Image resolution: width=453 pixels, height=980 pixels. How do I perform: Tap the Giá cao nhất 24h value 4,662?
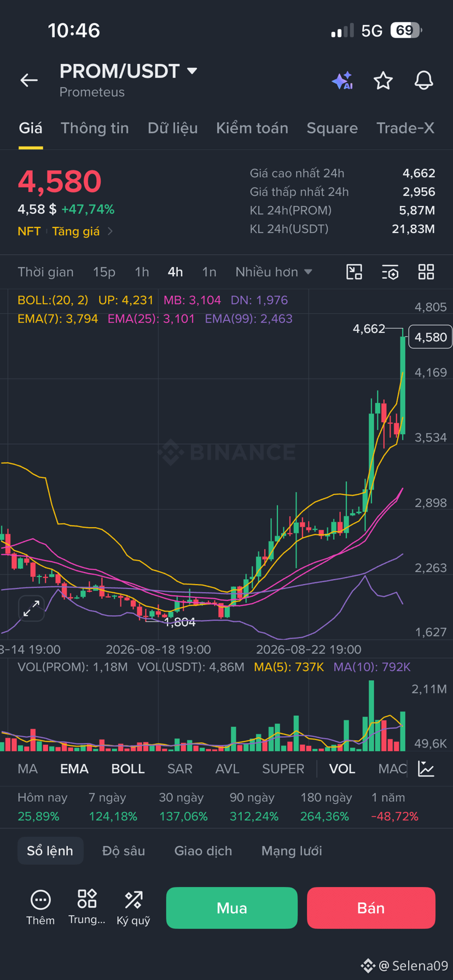[419, 173]
